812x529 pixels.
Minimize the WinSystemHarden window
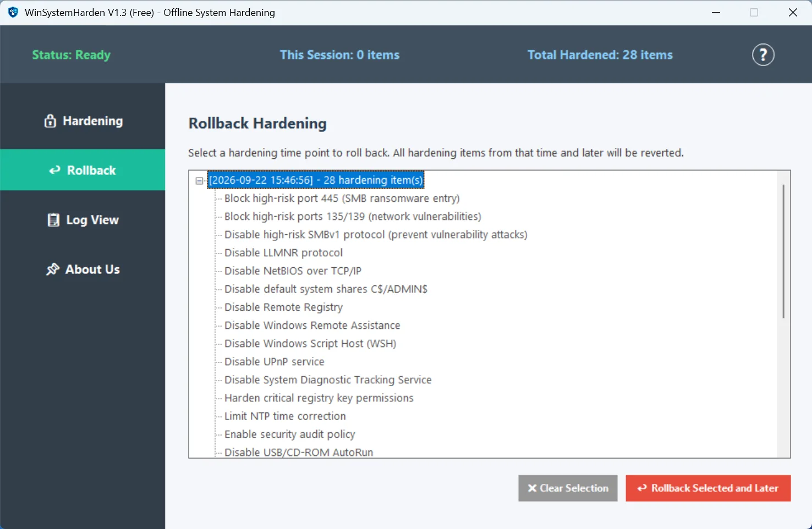point(716,12)
